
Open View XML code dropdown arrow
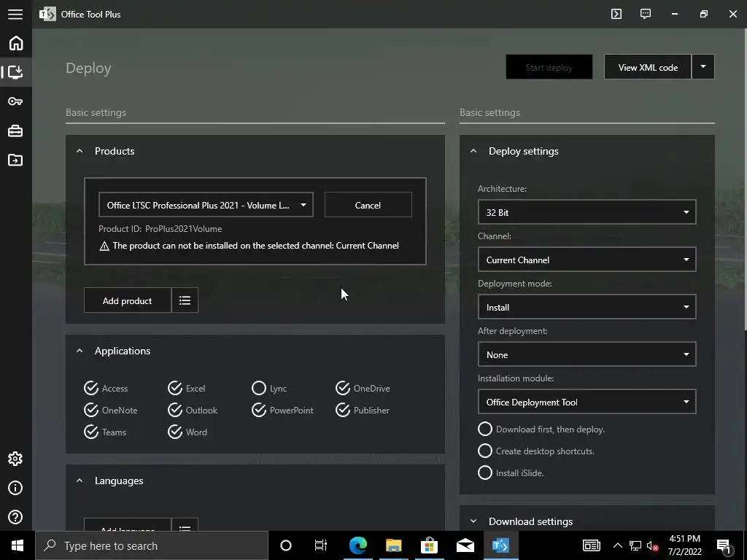[703, 66]
